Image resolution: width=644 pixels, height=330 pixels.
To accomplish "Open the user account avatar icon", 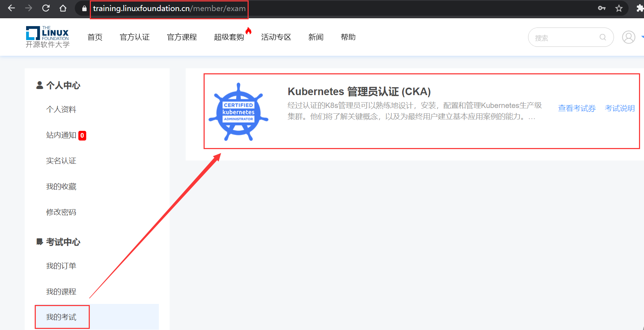I will click(x=629, y=37).
